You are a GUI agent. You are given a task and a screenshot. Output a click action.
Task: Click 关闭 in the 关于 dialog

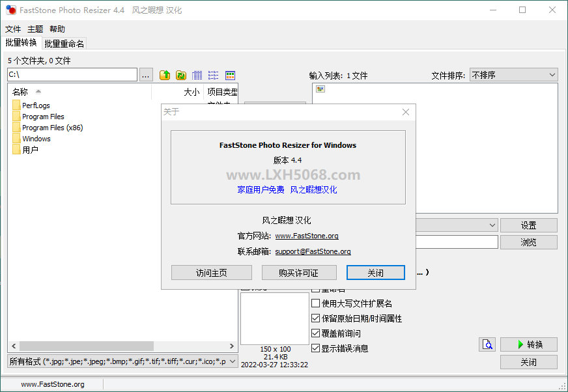tap(376, 273)
